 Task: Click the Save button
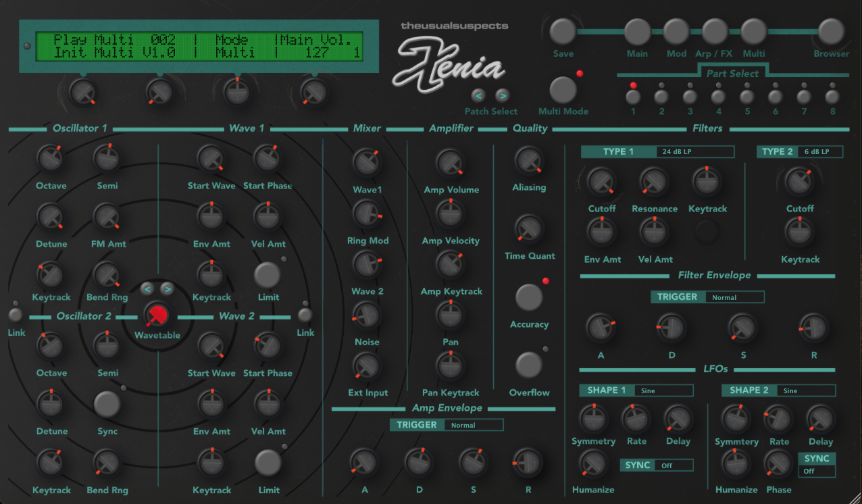point(563,30)
